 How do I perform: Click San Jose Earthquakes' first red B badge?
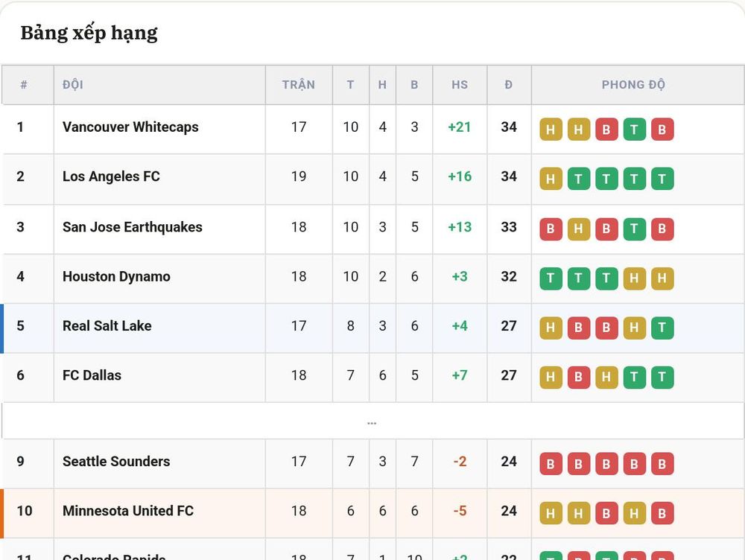pyautogui.click(x=551, y=229)
